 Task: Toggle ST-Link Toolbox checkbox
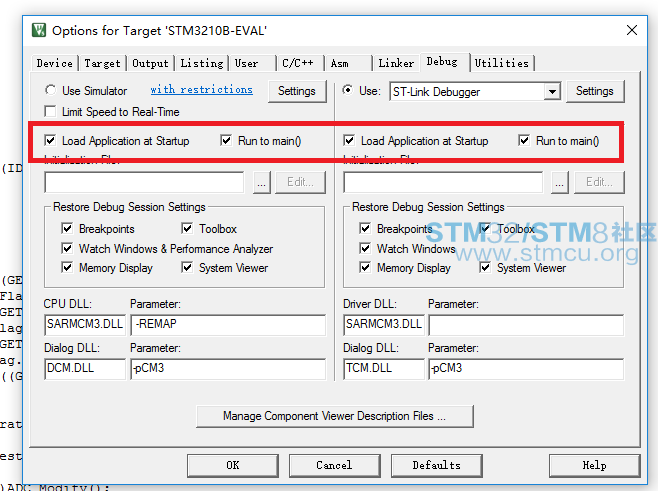coord(485,228)
